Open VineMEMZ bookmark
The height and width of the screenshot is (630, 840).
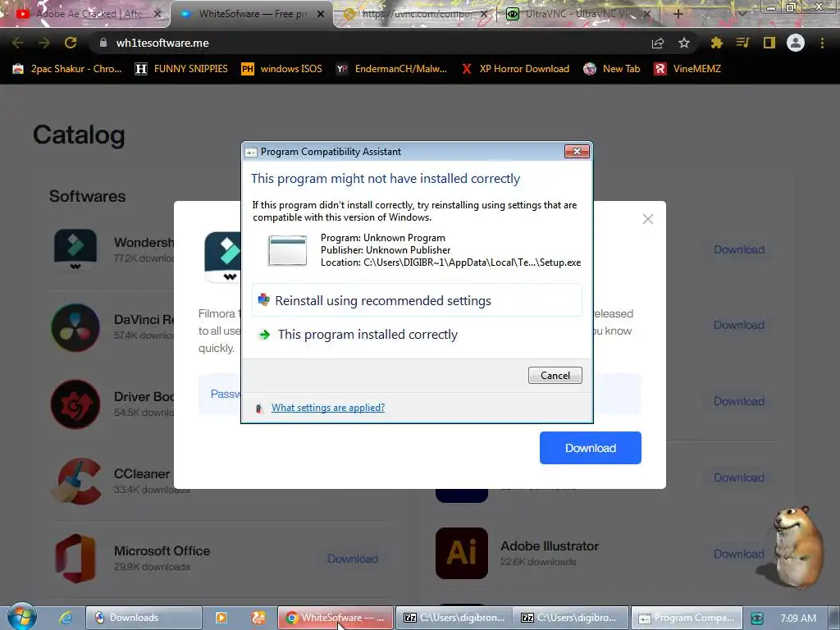pos(688,69)
